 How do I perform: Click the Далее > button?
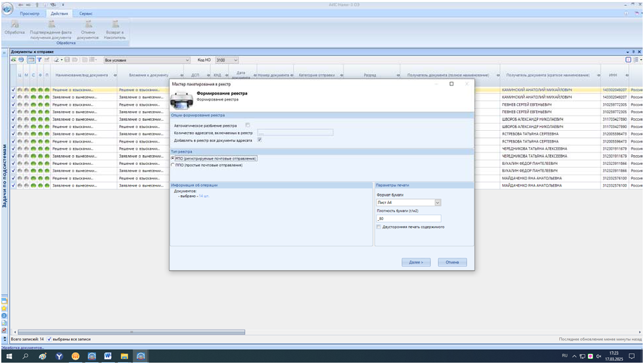pyautogui.click(x=415, y=262)
